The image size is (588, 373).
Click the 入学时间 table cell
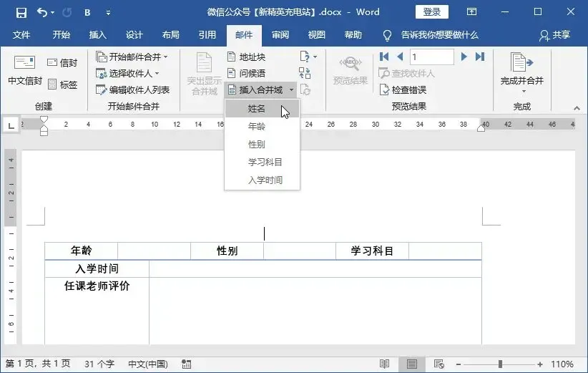click(x=97, y=268)
